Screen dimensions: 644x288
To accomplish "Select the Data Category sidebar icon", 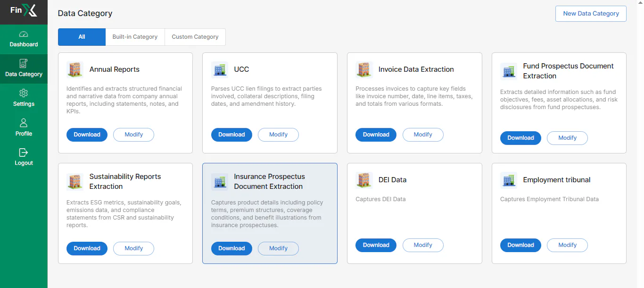I will pos(24,63).
